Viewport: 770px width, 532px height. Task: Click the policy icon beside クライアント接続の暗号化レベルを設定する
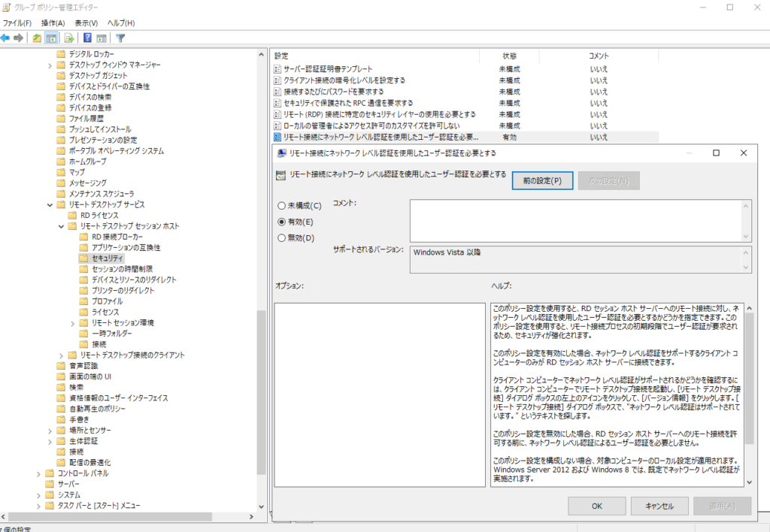point(277,80)
